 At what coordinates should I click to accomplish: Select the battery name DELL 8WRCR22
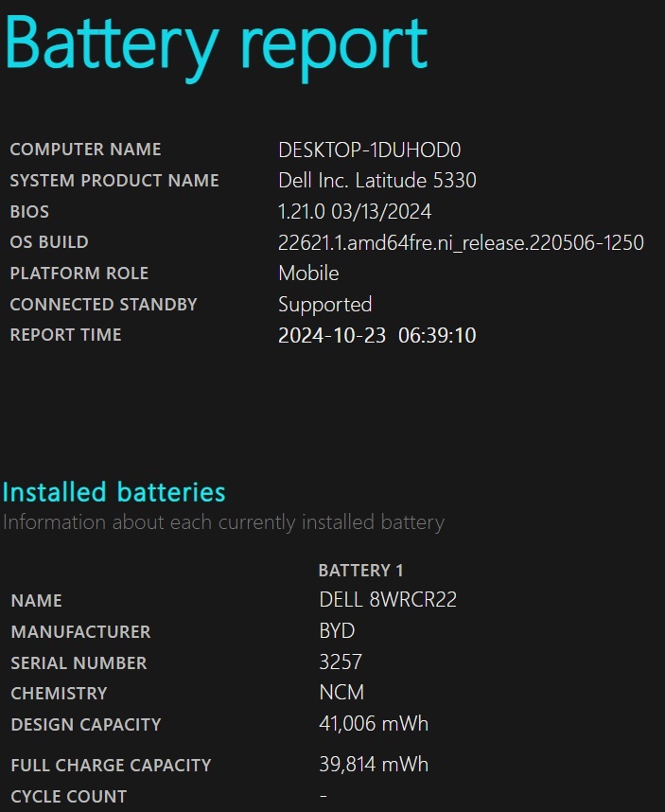388,600
